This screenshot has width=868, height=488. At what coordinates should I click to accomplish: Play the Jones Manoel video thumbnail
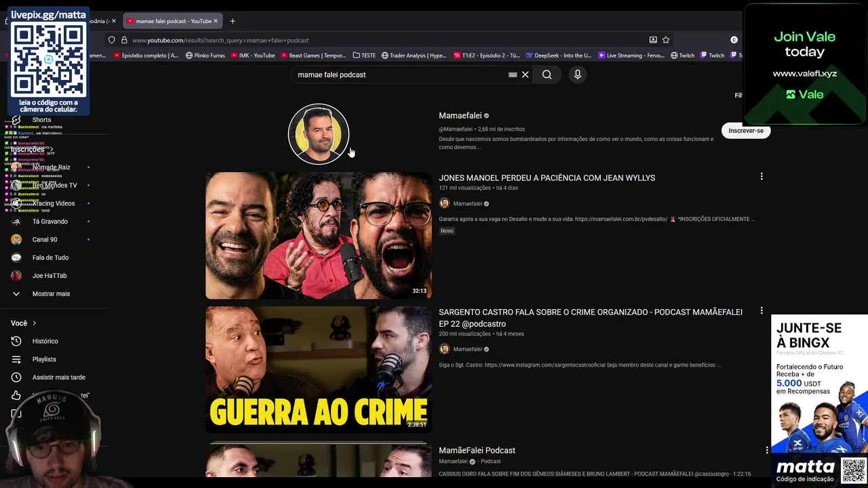click(x=319, y=235)
